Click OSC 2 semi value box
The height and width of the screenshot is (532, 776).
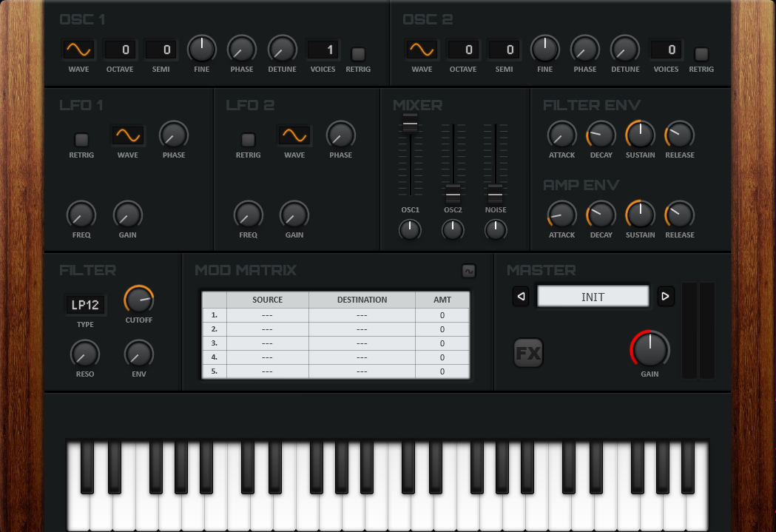pos(505,50)
